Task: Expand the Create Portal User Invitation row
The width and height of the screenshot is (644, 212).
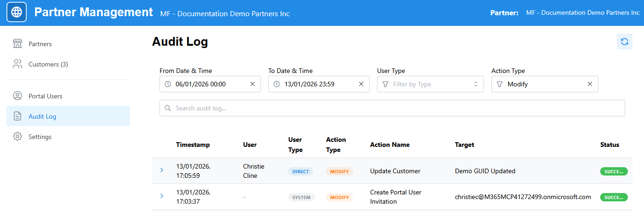Action: coord(161,196)
